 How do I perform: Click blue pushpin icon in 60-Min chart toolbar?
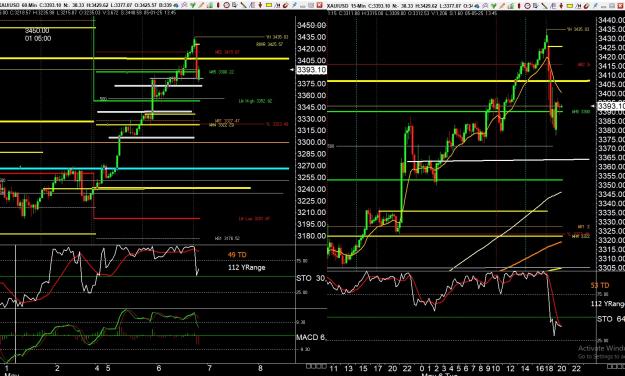pos(294,5)
